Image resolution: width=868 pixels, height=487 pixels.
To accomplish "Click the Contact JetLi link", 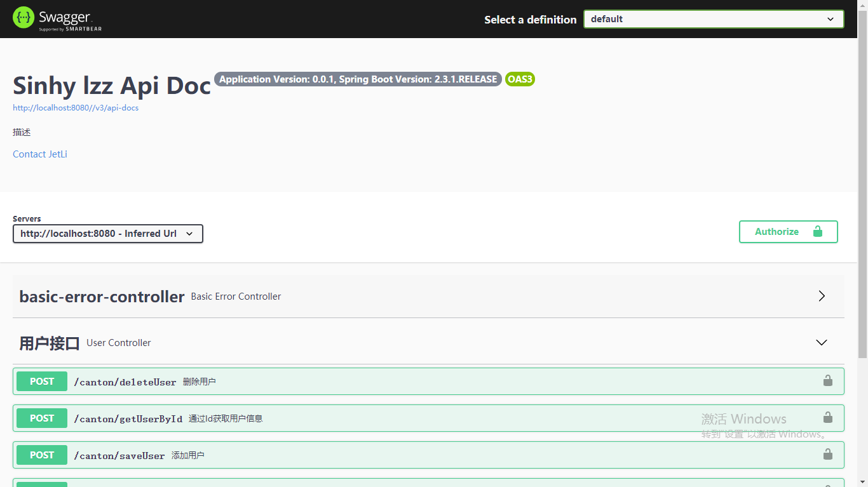I will (39, 154).
